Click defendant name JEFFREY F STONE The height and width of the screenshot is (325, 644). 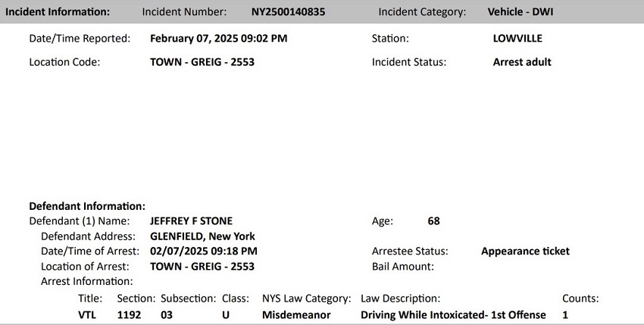click(191, 221)
